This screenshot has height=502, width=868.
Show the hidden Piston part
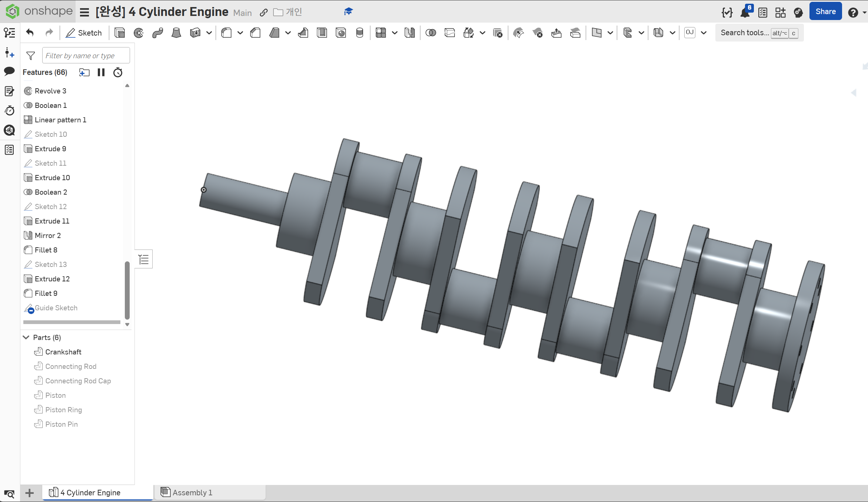tap(55, 395)
